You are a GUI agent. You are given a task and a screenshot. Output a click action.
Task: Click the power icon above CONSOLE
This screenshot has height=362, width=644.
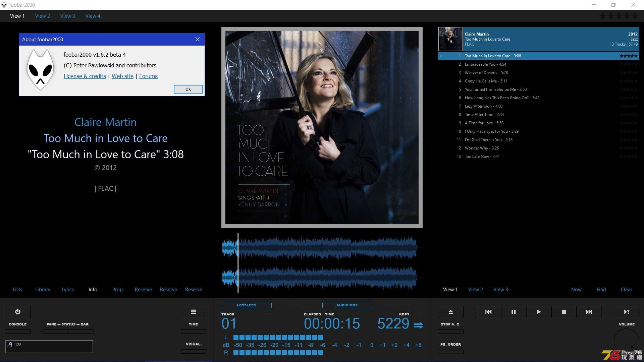pyautogui.click(x=18, y=312)
